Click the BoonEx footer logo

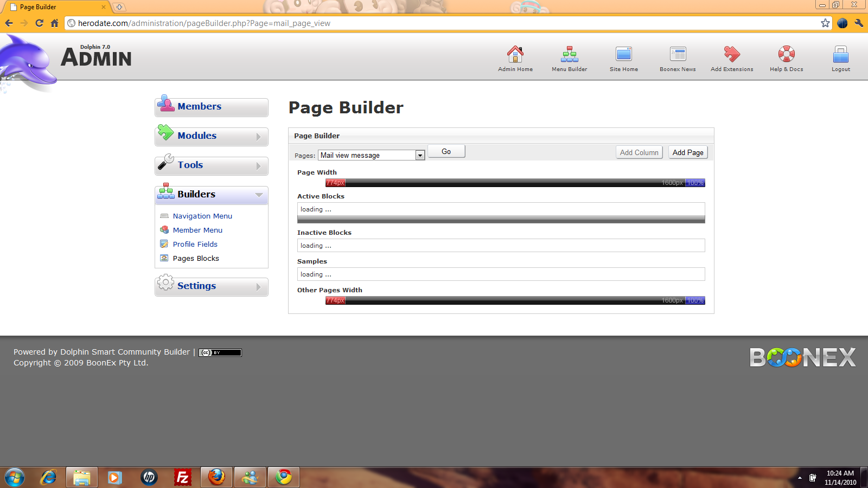[x=803, y=357]
